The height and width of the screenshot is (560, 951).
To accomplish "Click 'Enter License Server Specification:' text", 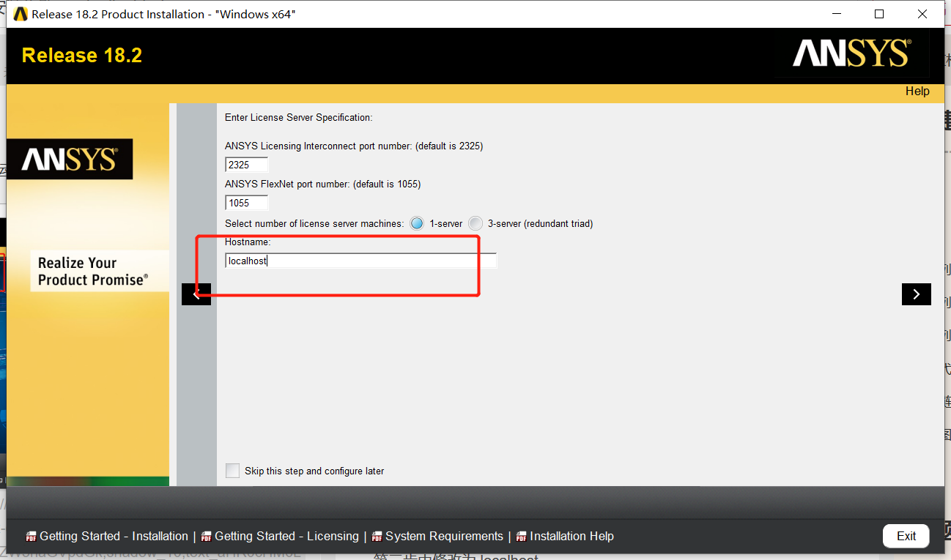I will 298,117.
